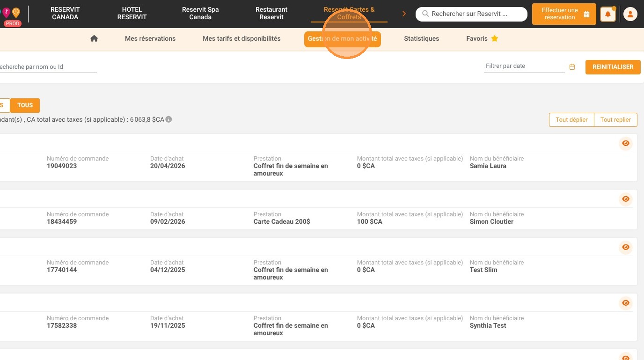Click purchase date 04/12/2025
This screenshot has width=644, height=360.
click(x=168, y=270)
